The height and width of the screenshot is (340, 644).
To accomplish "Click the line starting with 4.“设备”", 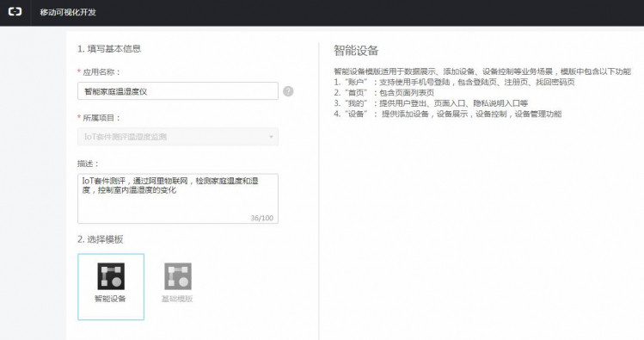I will point(447,114).
